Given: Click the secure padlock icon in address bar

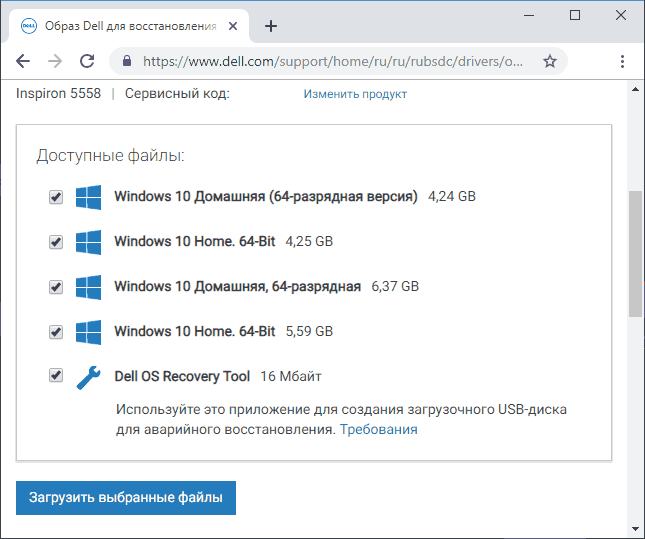Looking at the screenshot, I should [x=127, y=61].
